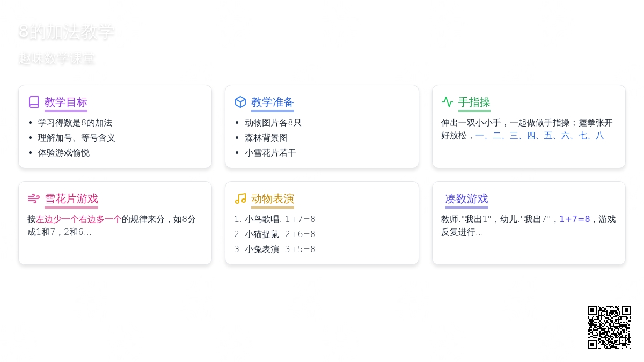Click the QR code image
Image resolution: width=644 pixels, height=362 pixels.
[x=609, y=327]
